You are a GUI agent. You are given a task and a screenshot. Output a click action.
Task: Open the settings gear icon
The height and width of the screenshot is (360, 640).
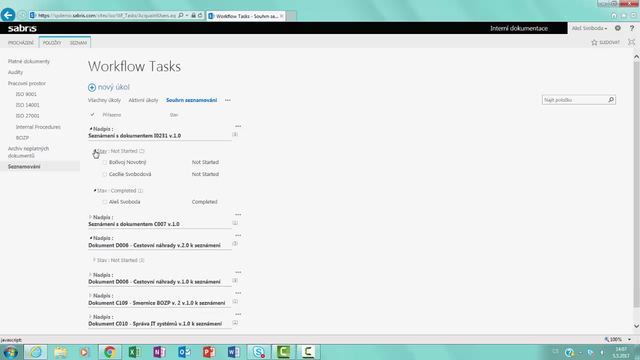coord(618,28)
